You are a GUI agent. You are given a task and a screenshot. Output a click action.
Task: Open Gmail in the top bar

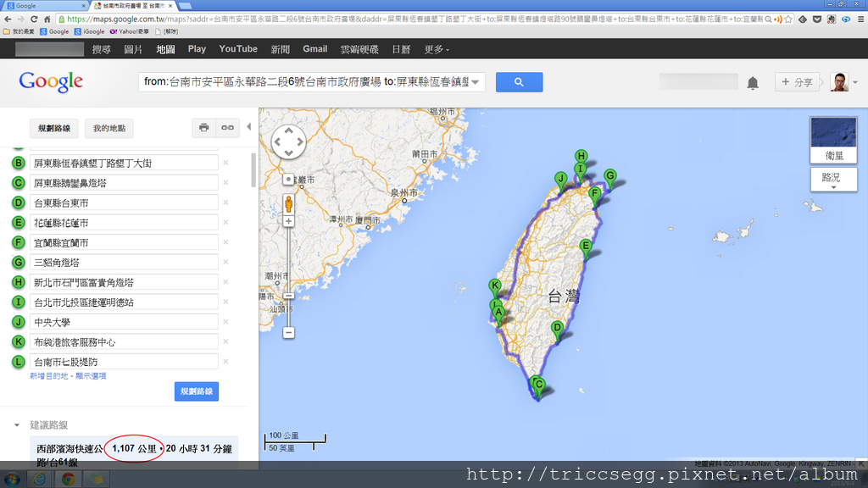[x=315, y=49]
